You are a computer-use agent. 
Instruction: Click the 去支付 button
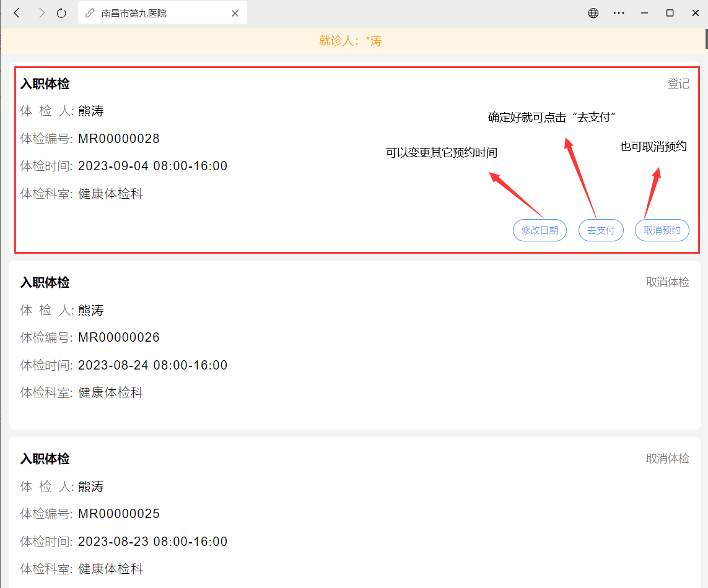[x=601, y=230]
